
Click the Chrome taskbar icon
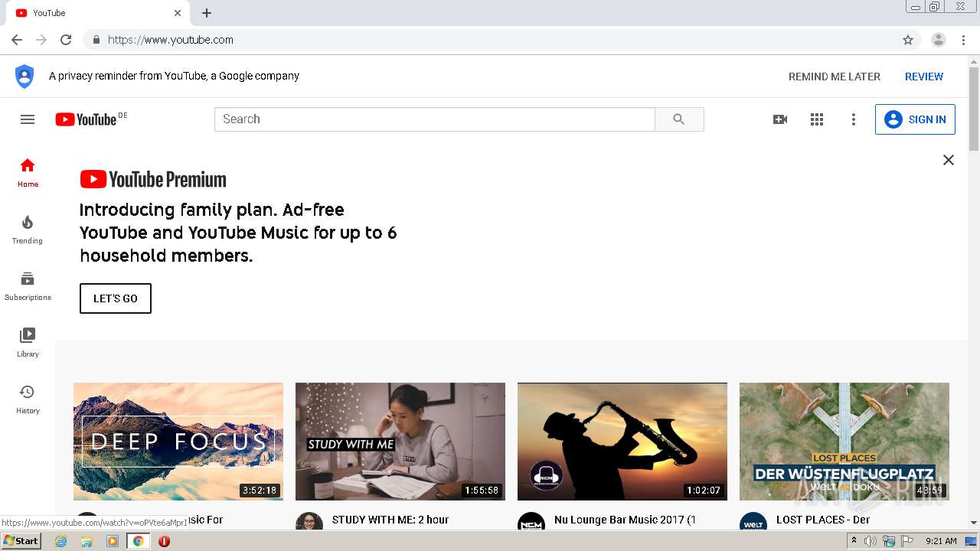click(138, 541)
